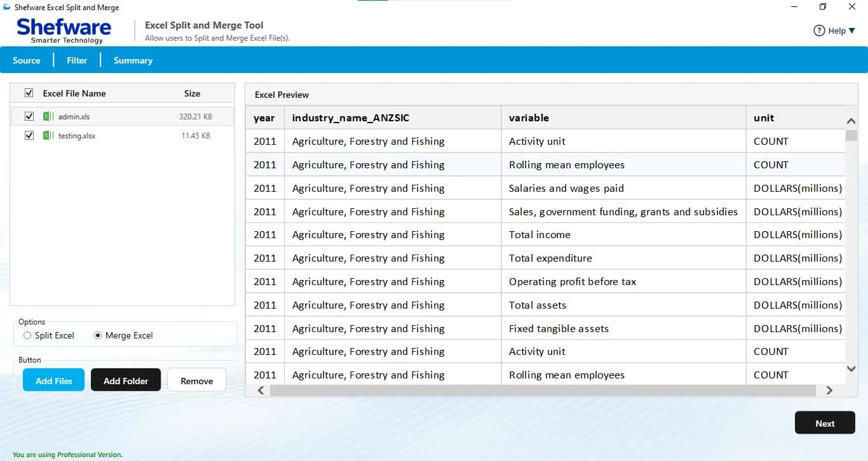Click the Remove button
The width and height of the screenshot is (868, 461).
196,380
